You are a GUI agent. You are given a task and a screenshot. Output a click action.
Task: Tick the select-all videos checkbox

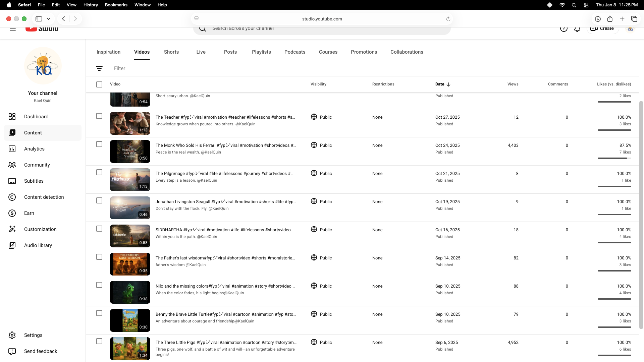(x=99, y=84)
